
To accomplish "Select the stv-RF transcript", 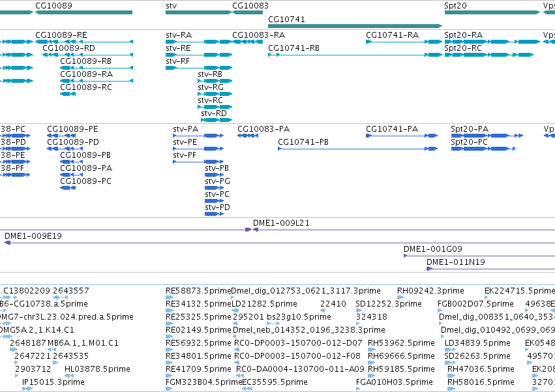I will point(198,68).
